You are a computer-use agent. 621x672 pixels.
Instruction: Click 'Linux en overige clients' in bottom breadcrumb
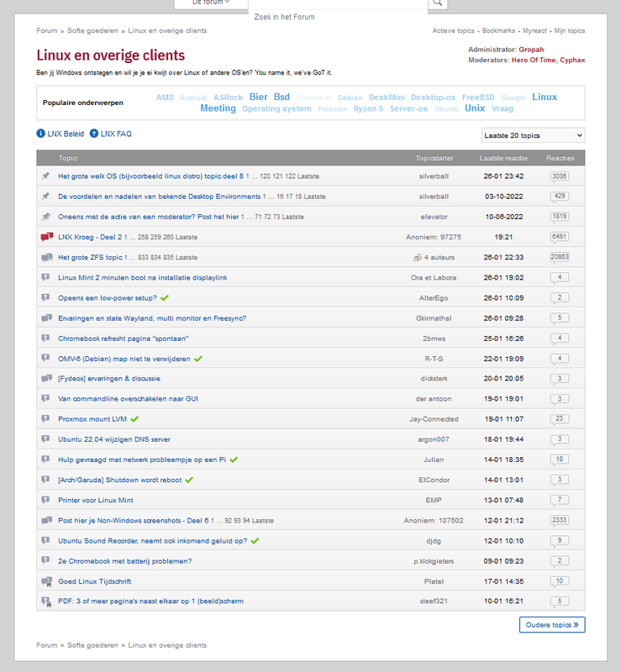click(x=167, y=645)
